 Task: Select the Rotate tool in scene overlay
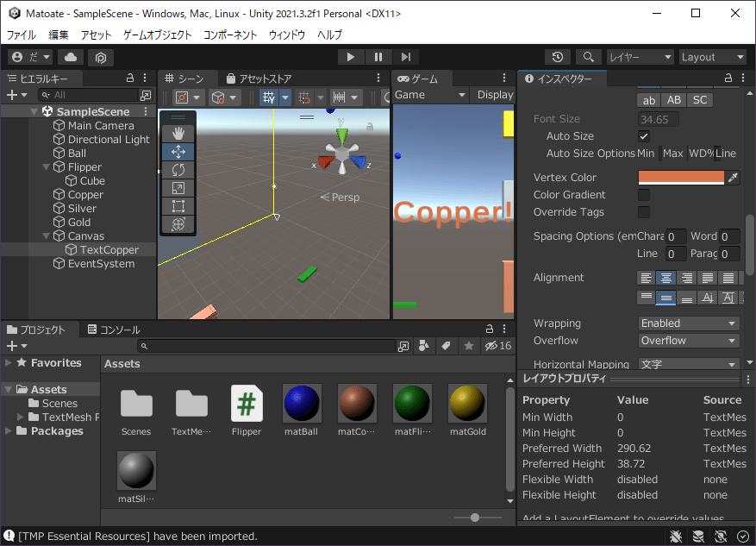pos(178,170)
